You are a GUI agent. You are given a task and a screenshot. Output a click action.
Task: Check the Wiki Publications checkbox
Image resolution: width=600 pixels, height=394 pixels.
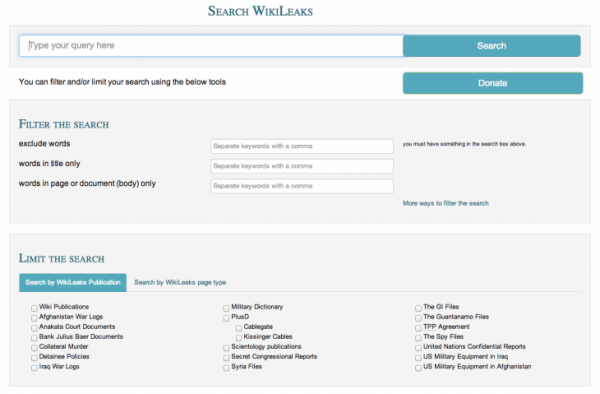tap(34, 308)
